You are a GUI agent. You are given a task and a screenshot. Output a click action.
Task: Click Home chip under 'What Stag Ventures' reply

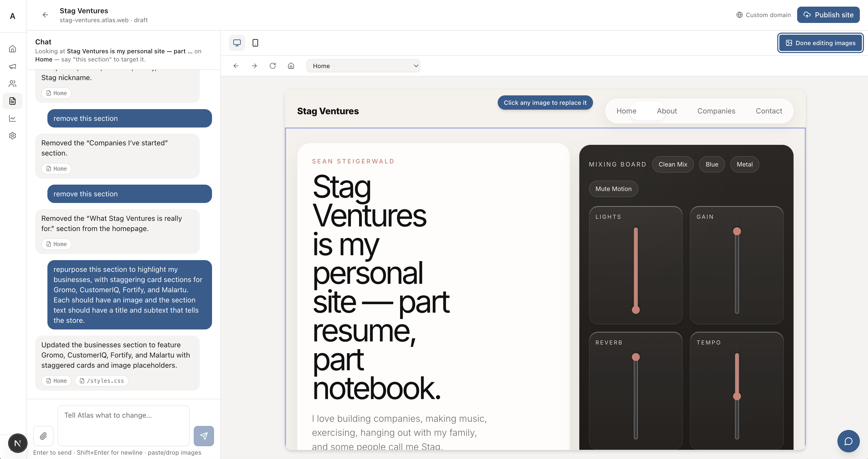(56, 244)
